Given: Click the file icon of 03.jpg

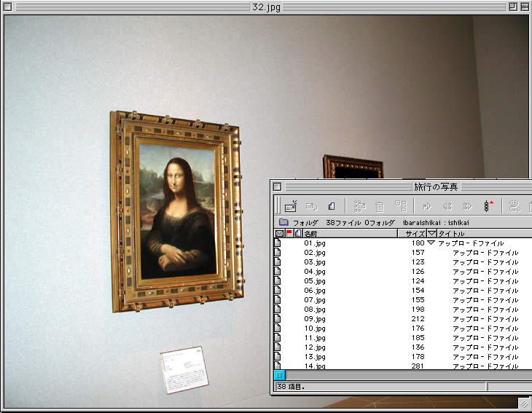Looking at the screenshot, I should click(x=278, y=261).
